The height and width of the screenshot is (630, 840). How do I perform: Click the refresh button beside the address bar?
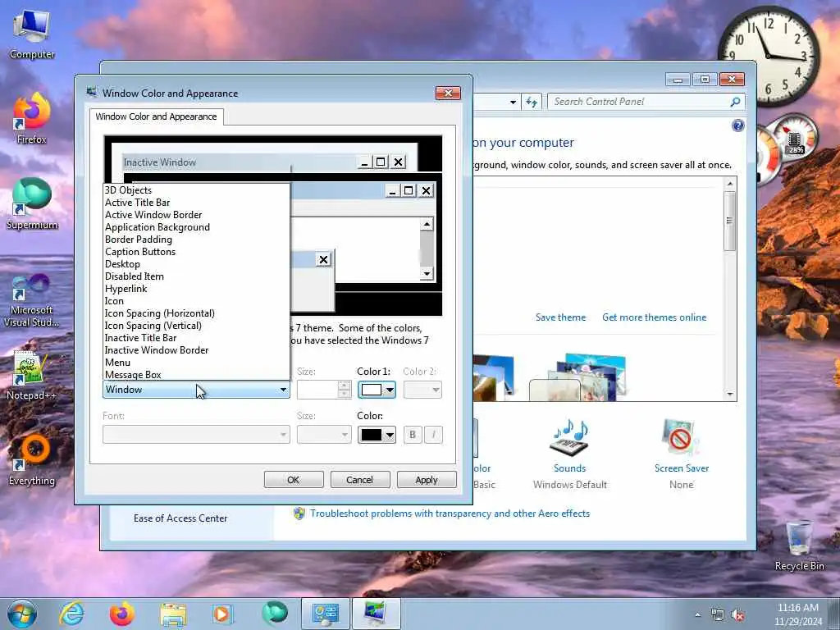click(532, 102)
